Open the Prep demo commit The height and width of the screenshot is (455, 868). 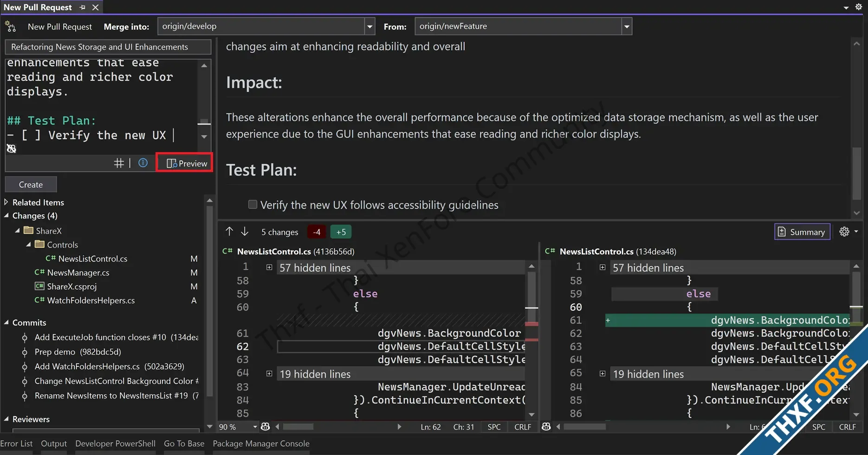pyautogui.click(x=78, y=352)
